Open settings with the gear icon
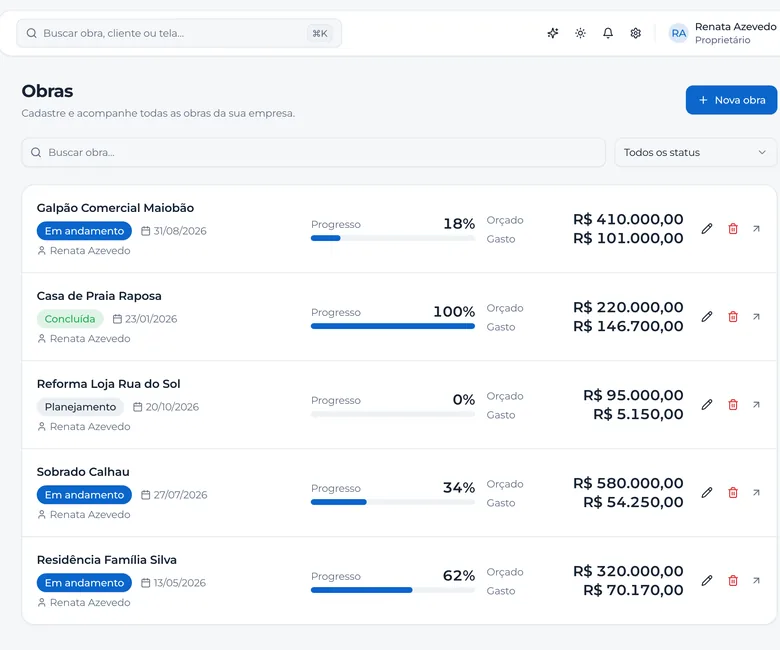Viewport: 780px width, 650px height. coord(635,33)
